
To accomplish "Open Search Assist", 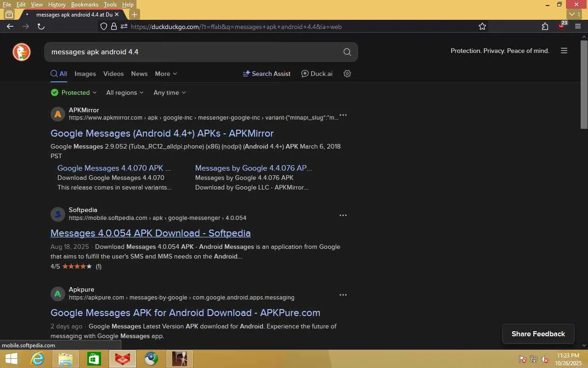I will pos(266,74).
